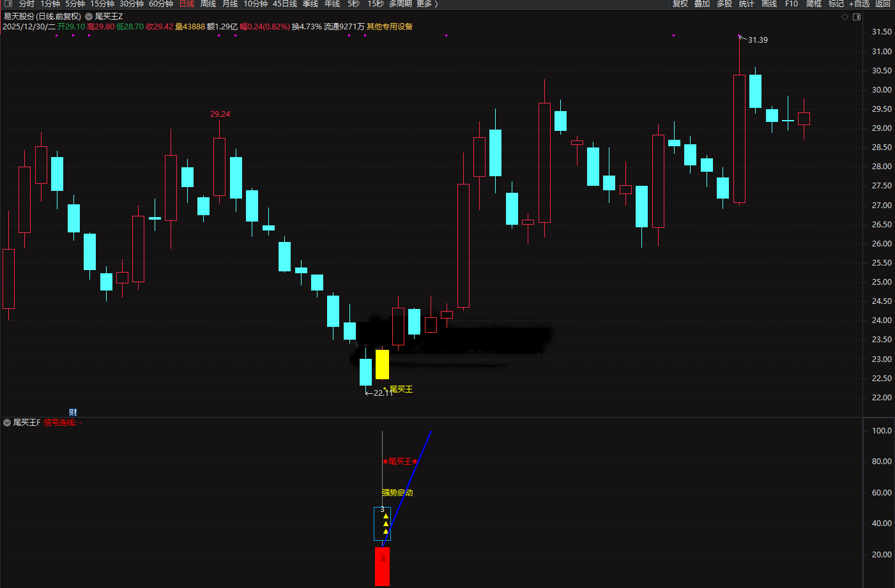Select the 15分钟 period tab
Viewport: 895px width, 588px height.
click(102, 4)
